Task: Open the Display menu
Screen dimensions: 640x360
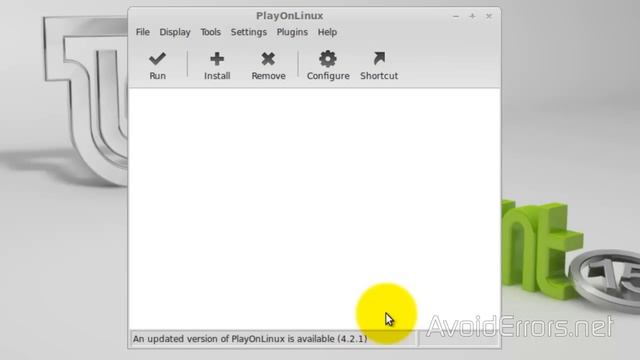Action: coord(175,32)
